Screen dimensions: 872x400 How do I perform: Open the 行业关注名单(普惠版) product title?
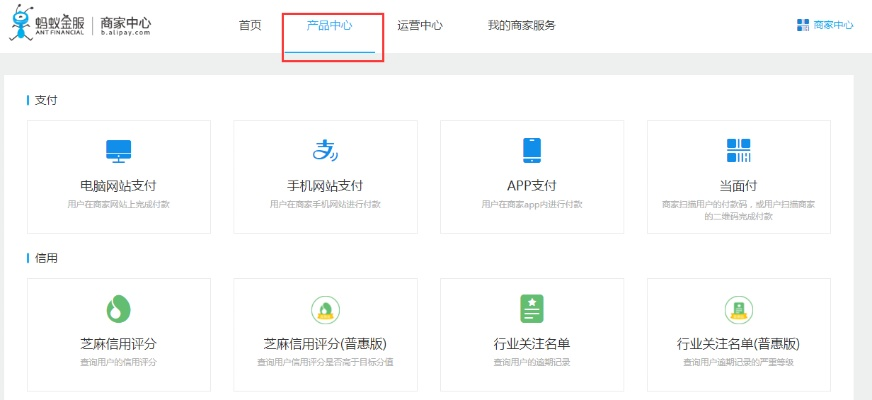(x=739, y=344)
